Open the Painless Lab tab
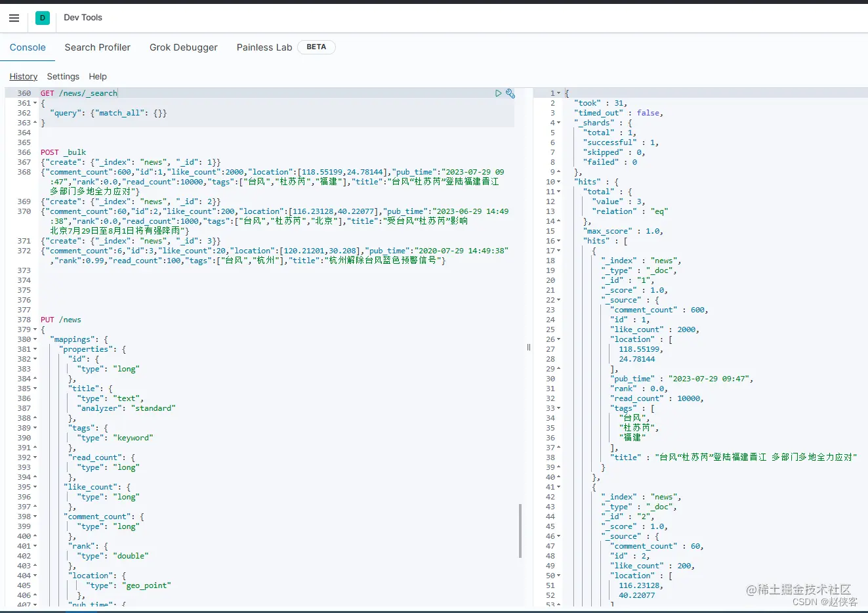 pyautogui.click(x=264, y=47)
